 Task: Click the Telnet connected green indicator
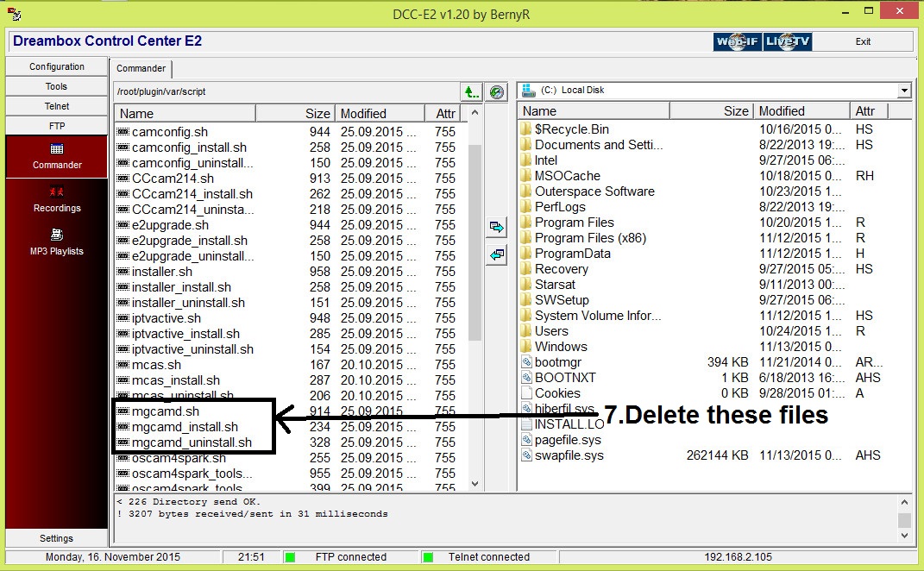point(429,557)
